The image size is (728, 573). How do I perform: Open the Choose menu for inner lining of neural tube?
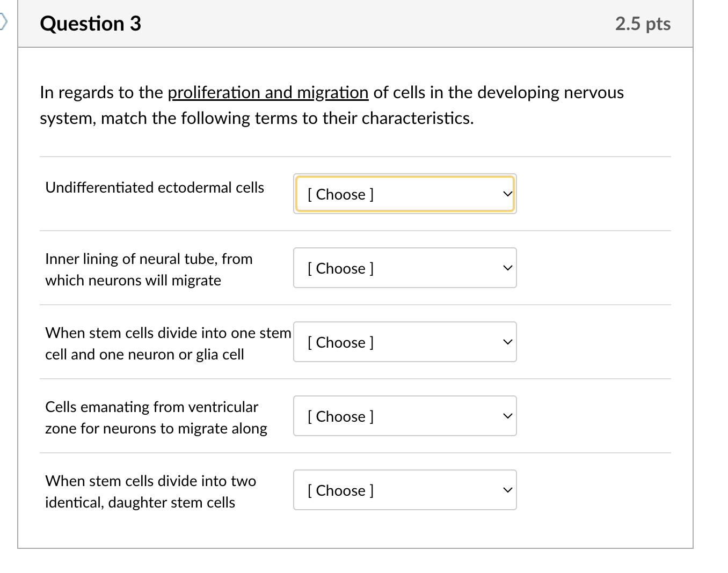(x=404, y=268)
